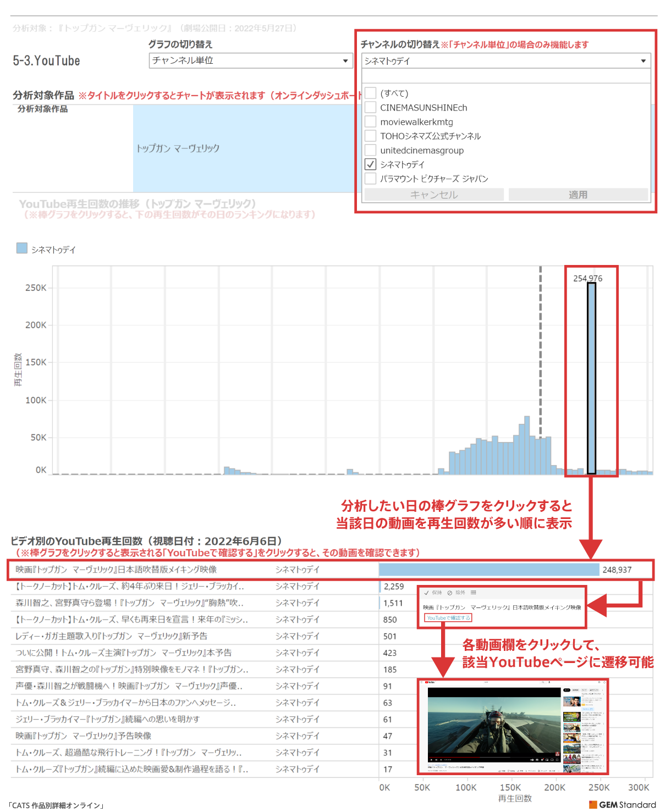The width and height of the screenshot is (660, 812).
Task: Select row 【トークノーカット】トム・クルーズ、約4年ぶり来日
Action: click(x=331, y=587)
